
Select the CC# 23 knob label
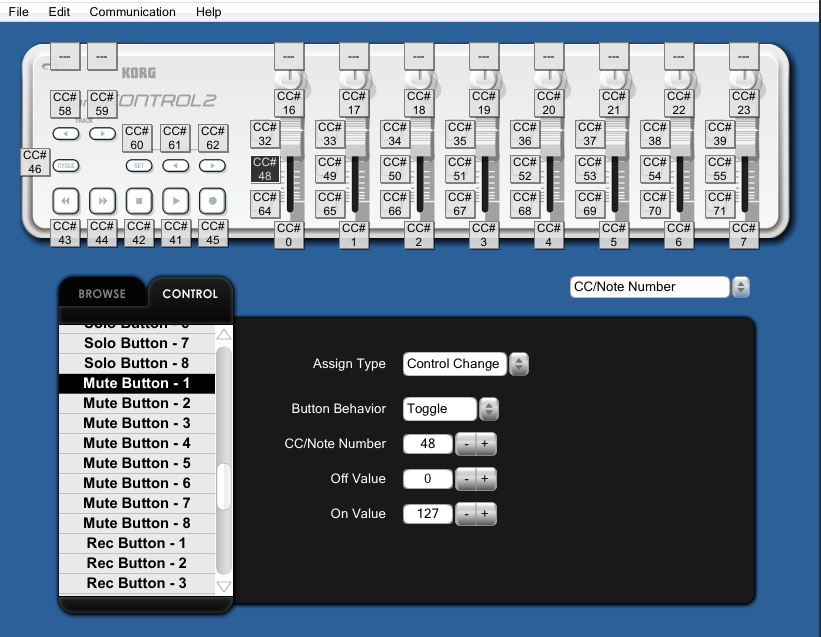[x=744, y=103]
